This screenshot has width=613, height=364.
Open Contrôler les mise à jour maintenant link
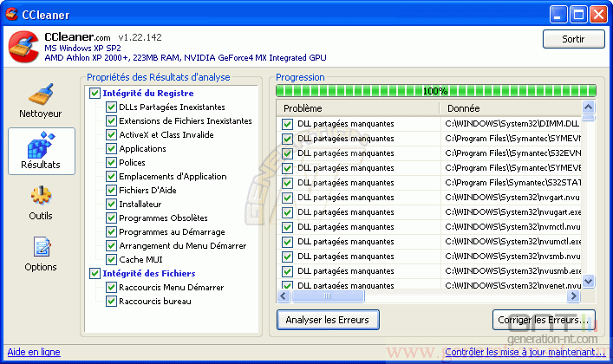[525, 352]
